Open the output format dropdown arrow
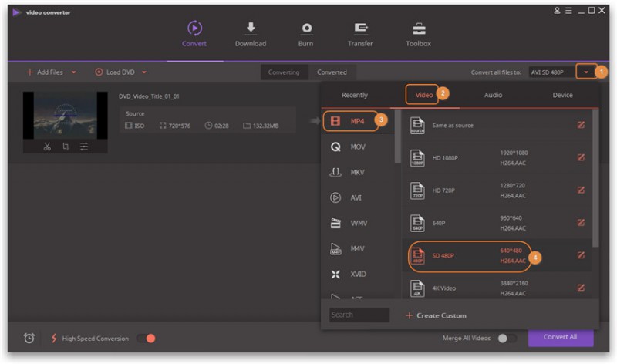Viewport: 617px width, 364px height. click(x=586, y=72)
